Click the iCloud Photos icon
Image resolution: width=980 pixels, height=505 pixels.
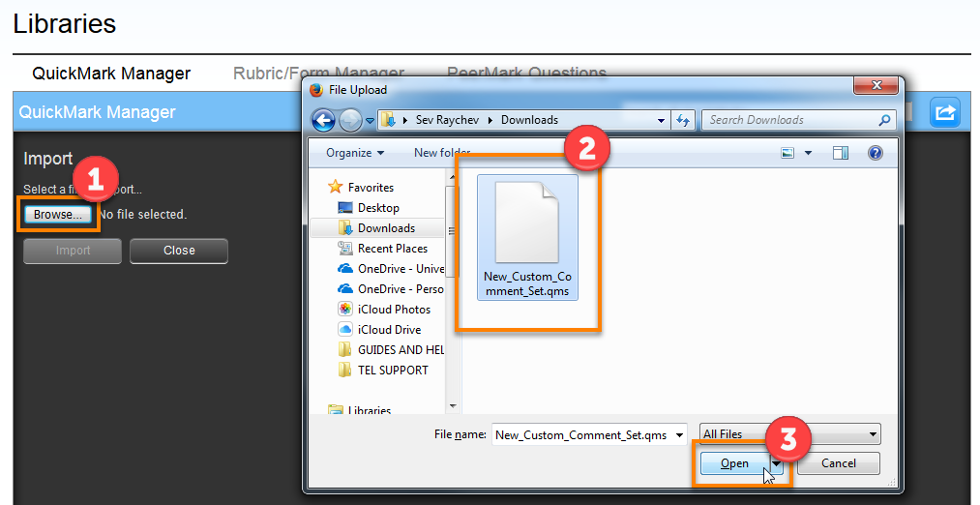[345, 310]
